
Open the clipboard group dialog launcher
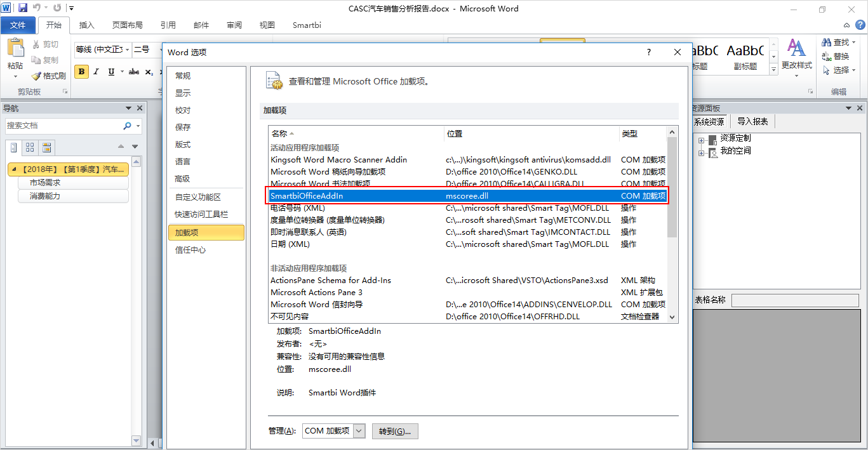click(65, 92)
